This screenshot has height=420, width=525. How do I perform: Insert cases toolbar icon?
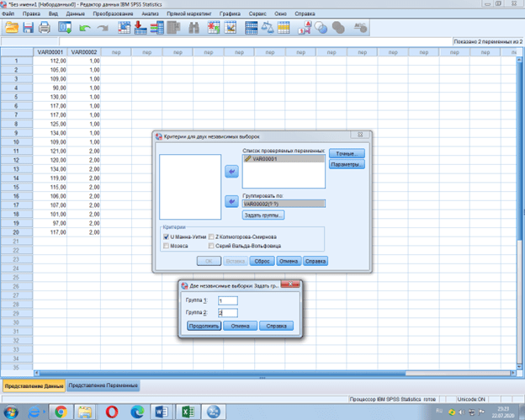coord(214,28)
